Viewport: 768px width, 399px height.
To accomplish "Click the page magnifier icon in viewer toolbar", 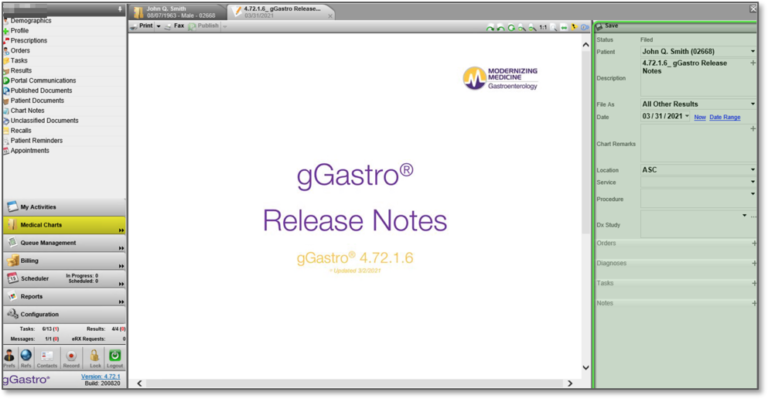I will [554, 28].
